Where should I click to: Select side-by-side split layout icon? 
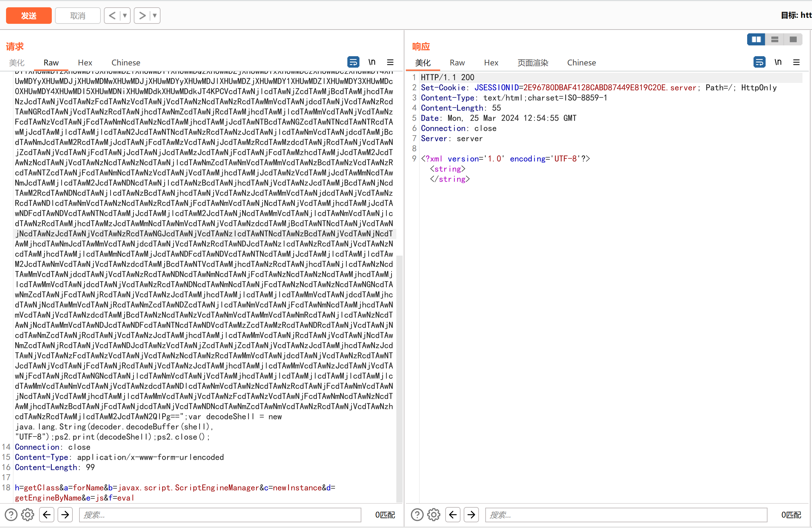click(x=756, y=40)
